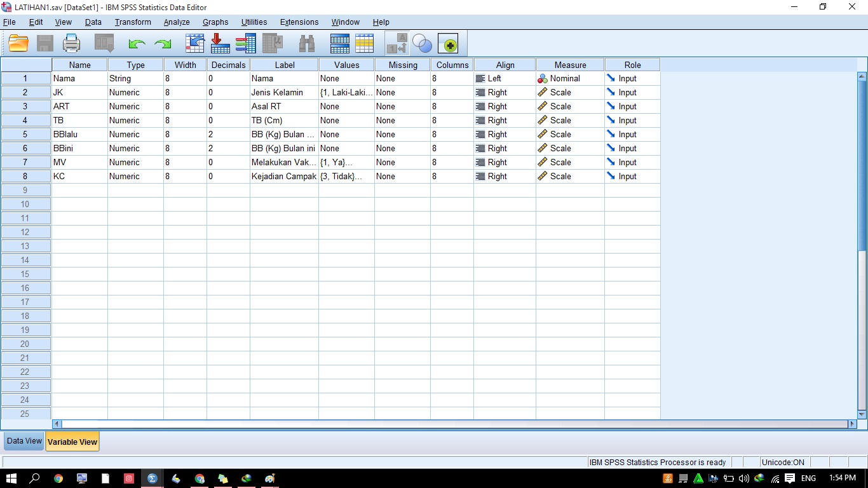The width and height of the screenshot is (868, 488).
Task: Click the Label column header
Action: click(285, 65)
